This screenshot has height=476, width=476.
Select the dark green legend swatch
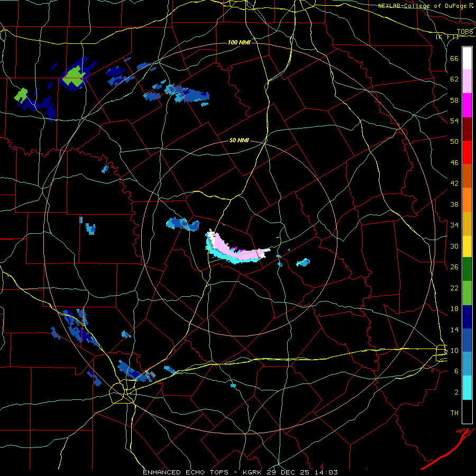click(467, 269)
